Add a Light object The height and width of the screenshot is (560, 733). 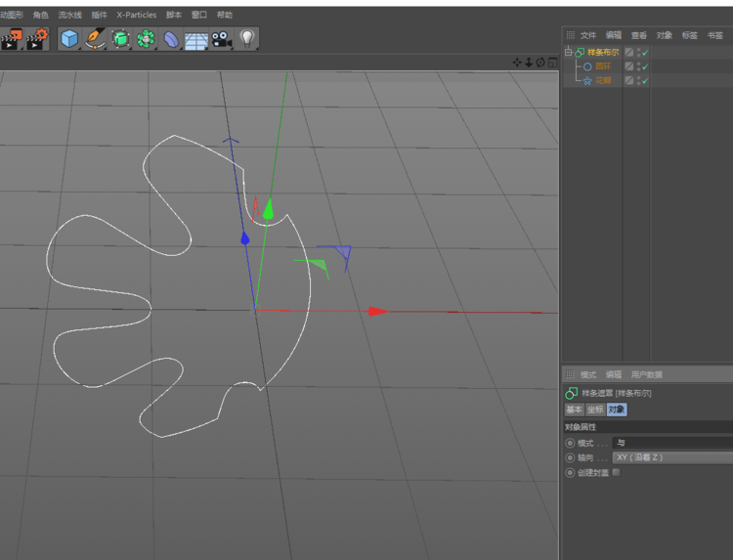247,39
